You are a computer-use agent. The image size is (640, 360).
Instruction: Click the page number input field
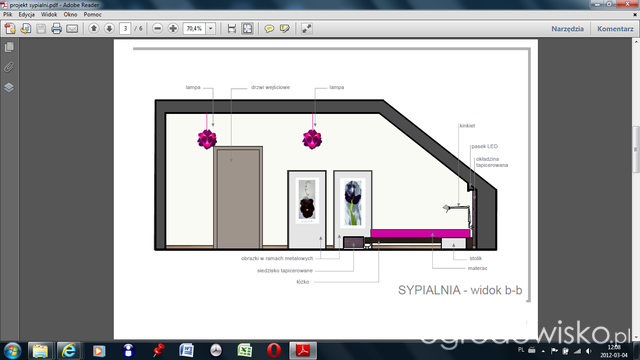tap(125, 29)
